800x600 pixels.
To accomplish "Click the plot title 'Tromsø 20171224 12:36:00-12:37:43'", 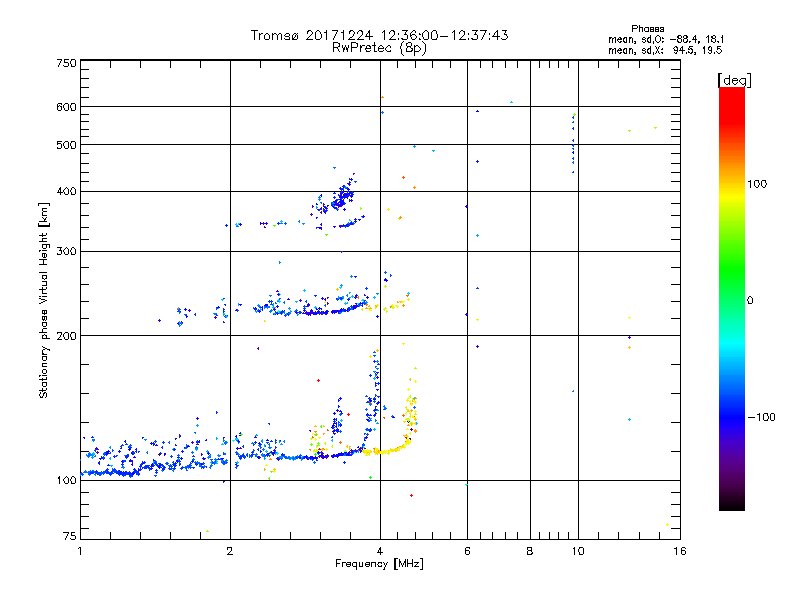I will (379, 35).
